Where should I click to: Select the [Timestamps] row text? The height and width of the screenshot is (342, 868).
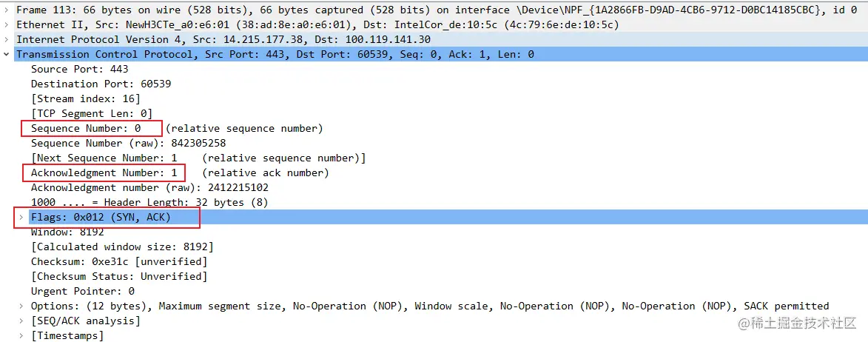click(x=67, y=336)
